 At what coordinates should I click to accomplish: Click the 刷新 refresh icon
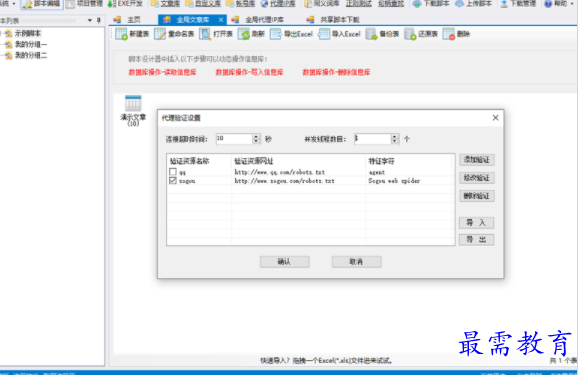[244, 34]
